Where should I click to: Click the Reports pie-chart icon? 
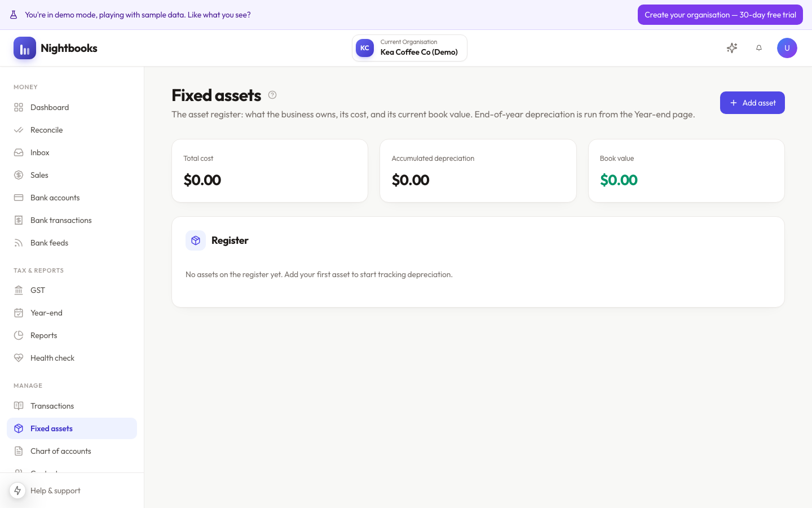pos(19,335)
